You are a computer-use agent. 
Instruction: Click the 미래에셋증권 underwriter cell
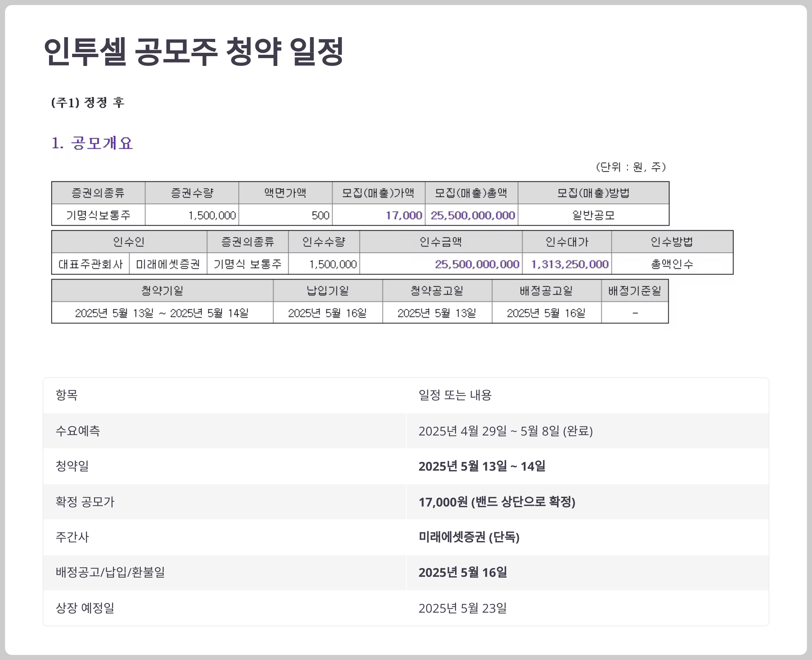pyautogui.click(x=168, y=264)
